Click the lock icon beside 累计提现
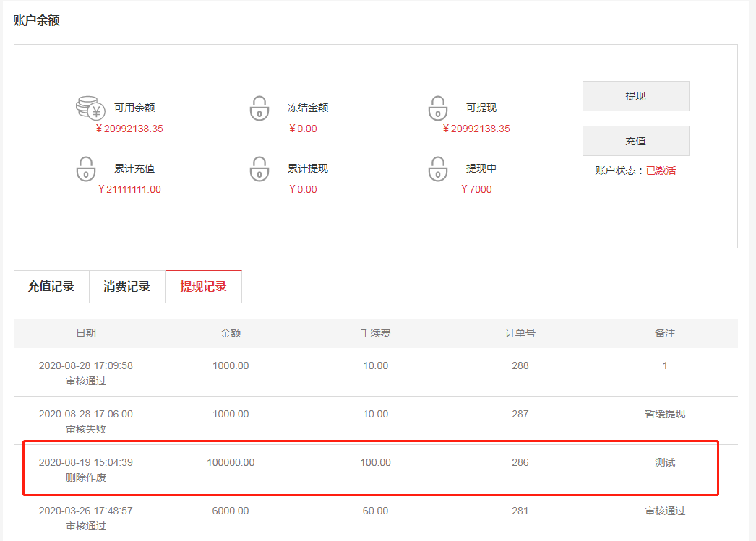This screenshot has height=541, width=756. click(259, 169)
